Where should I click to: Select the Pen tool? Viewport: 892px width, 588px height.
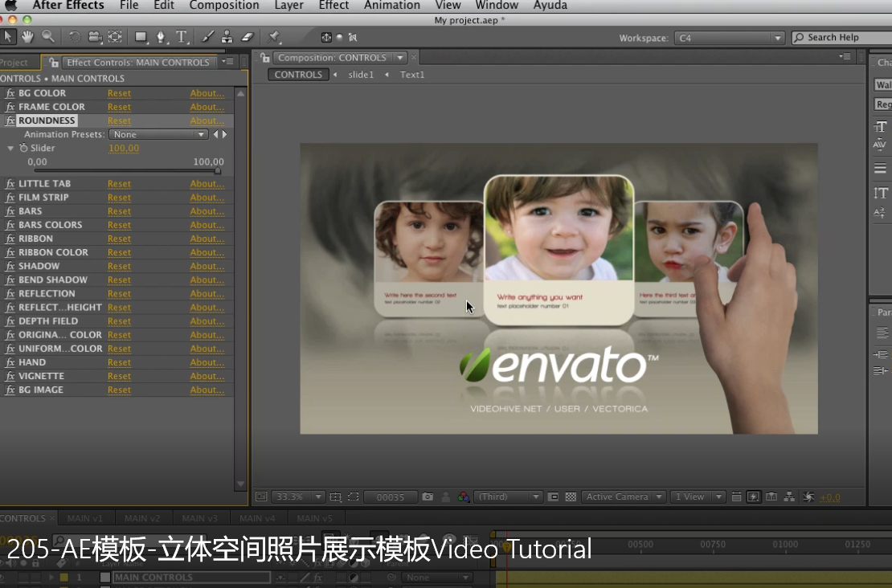click(x=161, y=38)
